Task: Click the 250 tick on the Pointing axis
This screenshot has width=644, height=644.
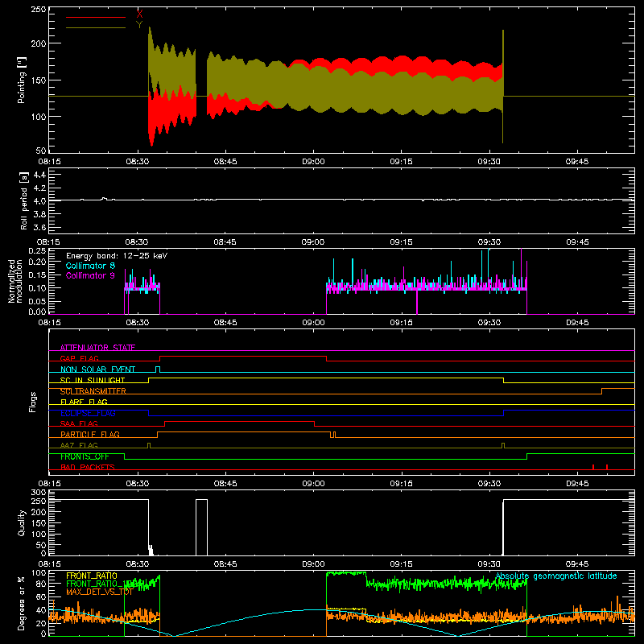Action: (39, 10)
